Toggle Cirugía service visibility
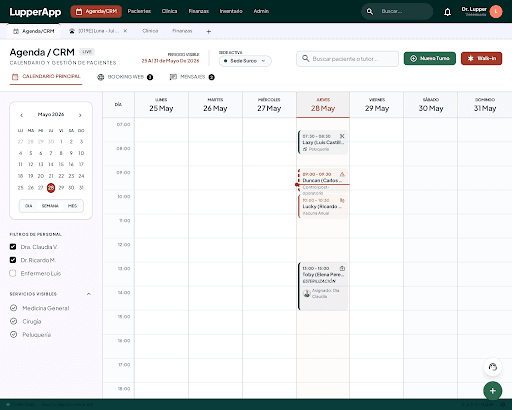This screenshot has height=410, width=512. click(x=14, y=321)
